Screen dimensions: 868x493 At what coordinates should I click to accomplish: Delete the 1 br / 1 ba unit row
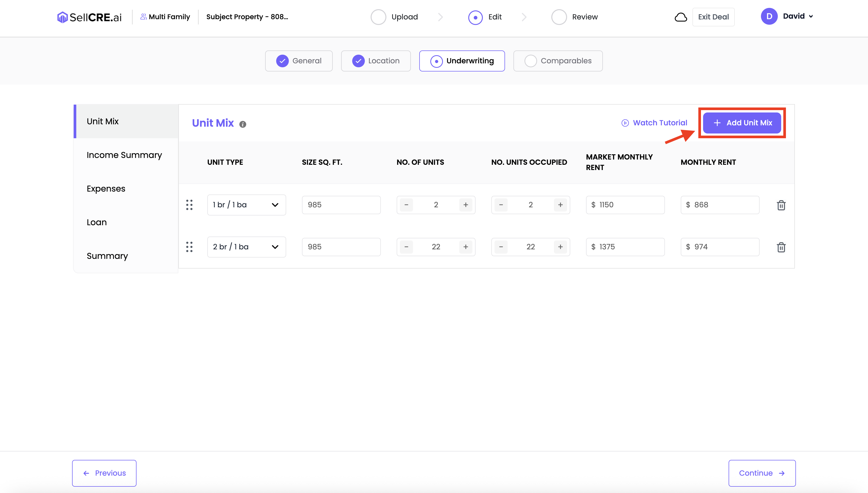point(781,205)
